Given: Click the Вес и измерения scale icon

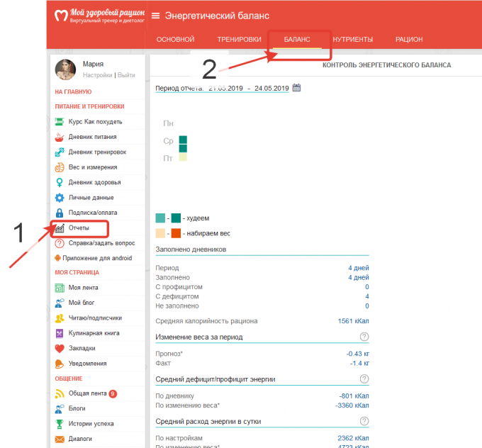Looking at the screenshot, I should (x=60, y=167).
